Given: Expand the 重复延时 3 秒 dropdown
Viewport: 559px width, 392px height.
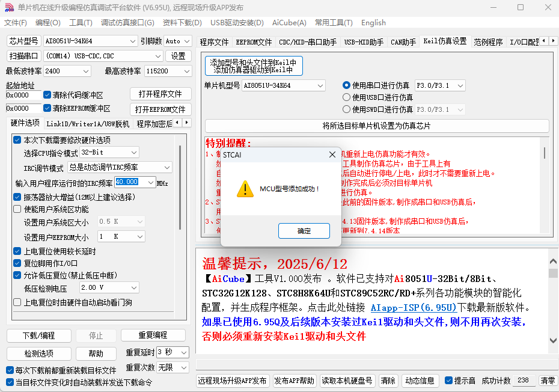Looking at the screenshot, I should tap(184, 352).
